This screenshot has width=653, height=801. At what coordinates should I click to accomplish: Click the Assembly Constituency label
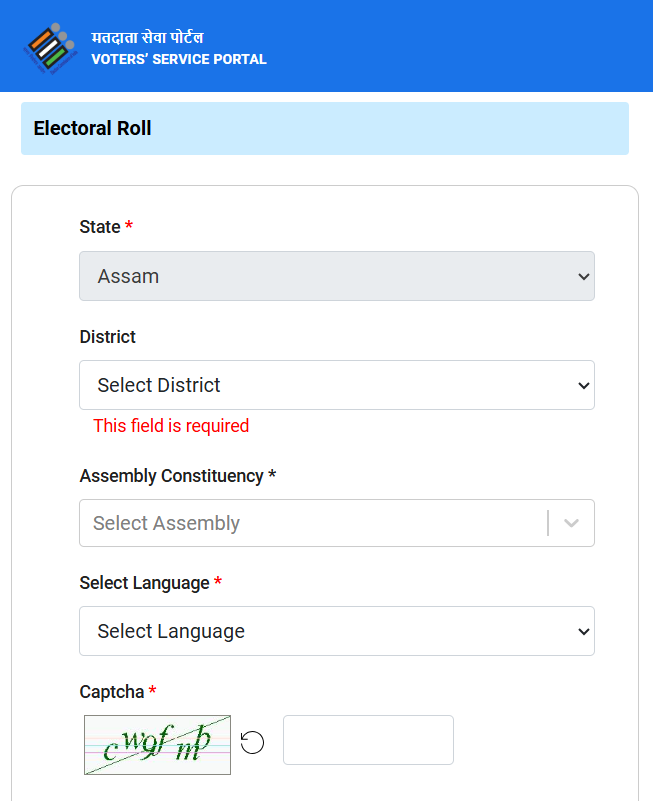[172, 476]
